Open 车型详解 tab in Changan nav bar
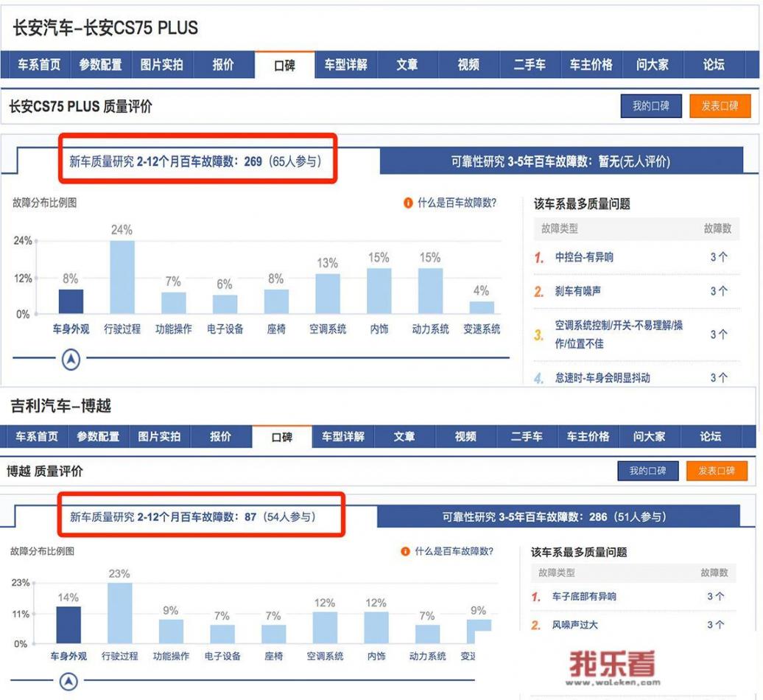 [346, 65]
